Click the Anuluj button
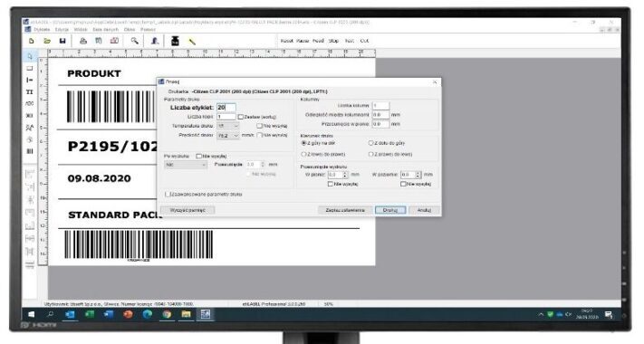The image size is (644, 344). (424, 210)
